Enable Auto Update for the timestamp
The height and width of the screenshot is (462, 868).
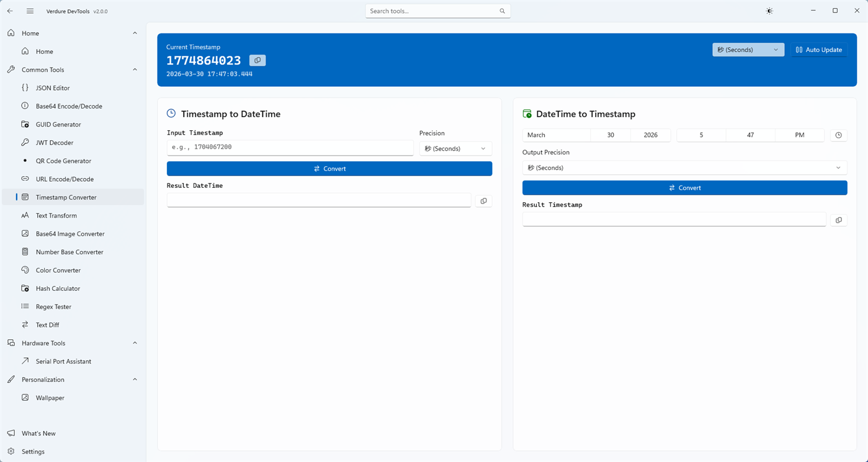tap(819, 49)
